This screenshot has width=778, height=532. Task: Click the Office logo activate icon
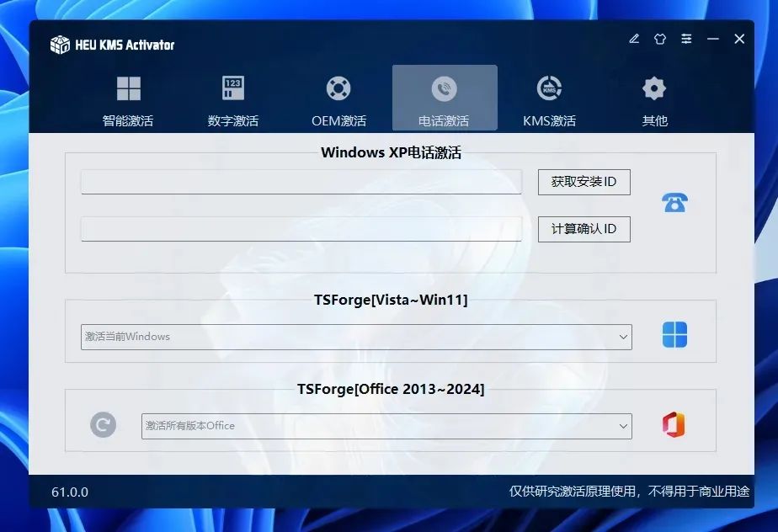[674, 425]
